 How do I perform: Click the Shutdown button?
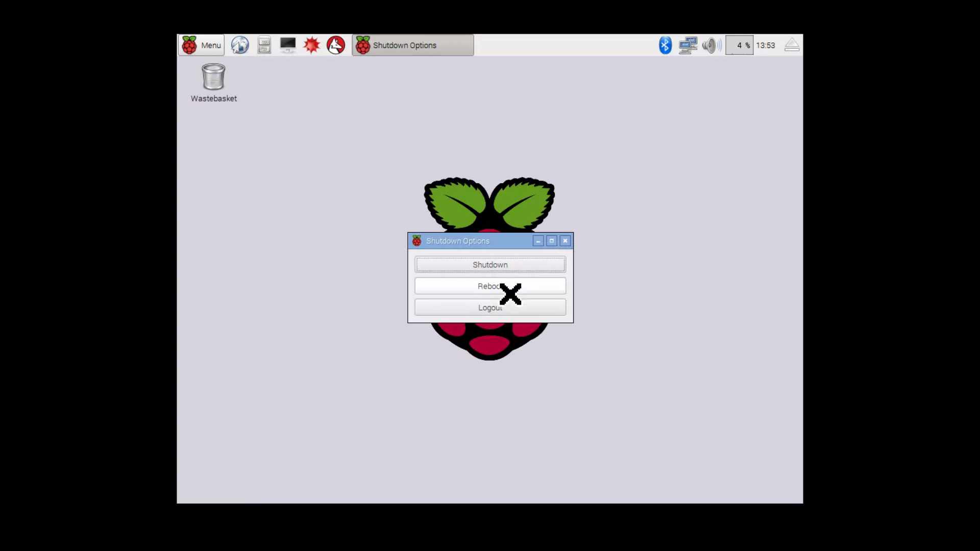(x=489, y=264)
